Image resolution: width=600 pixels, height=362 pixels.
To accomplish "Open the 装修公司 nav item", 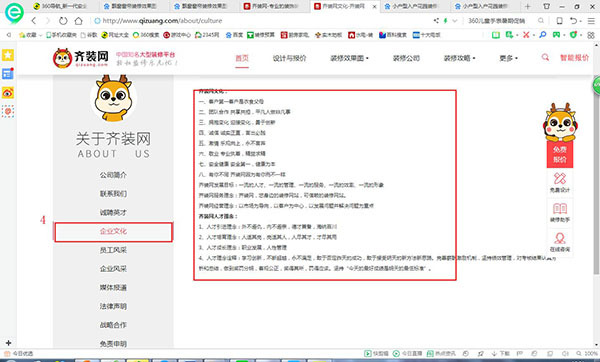I will [406, 58].
